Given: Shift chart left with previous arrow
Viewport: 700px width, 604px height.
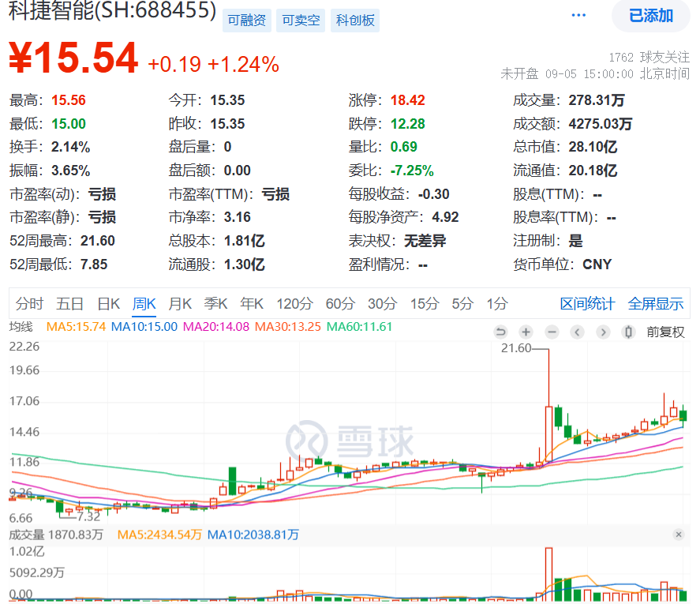Looking at the screenshot, I should tap(577, 332).
